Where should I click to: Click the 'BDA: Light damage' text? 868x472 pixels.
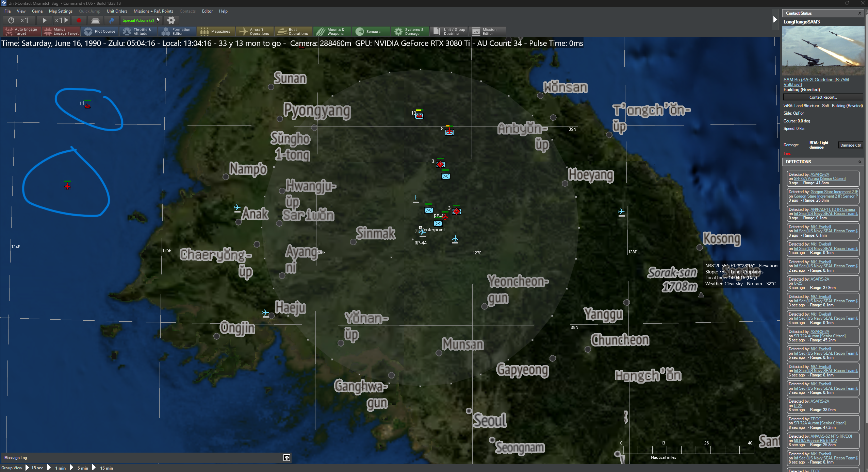click(818, 145)
